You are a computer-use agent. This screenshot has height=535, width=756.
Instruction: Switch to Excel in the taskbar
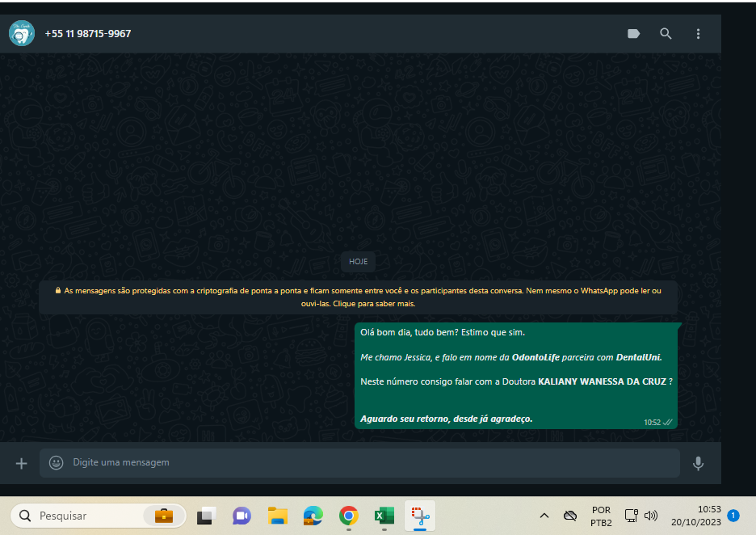click(384, 516)
